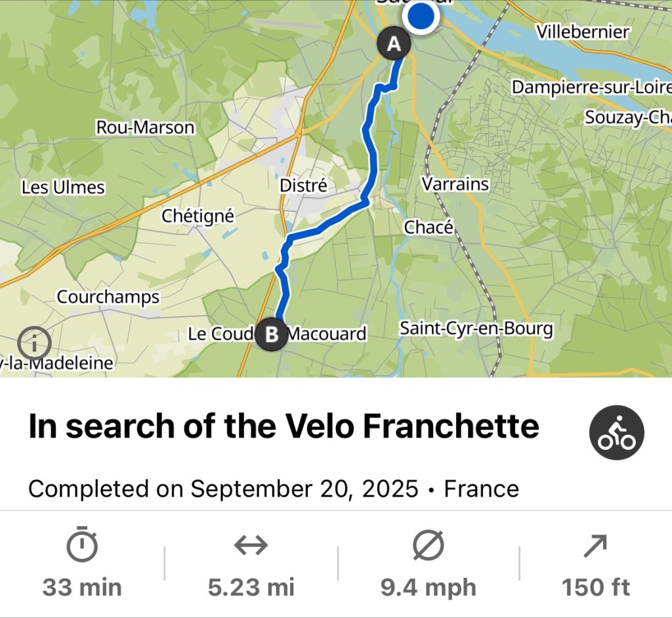Select the 5.23 mi distance stat

click(251, 587)
